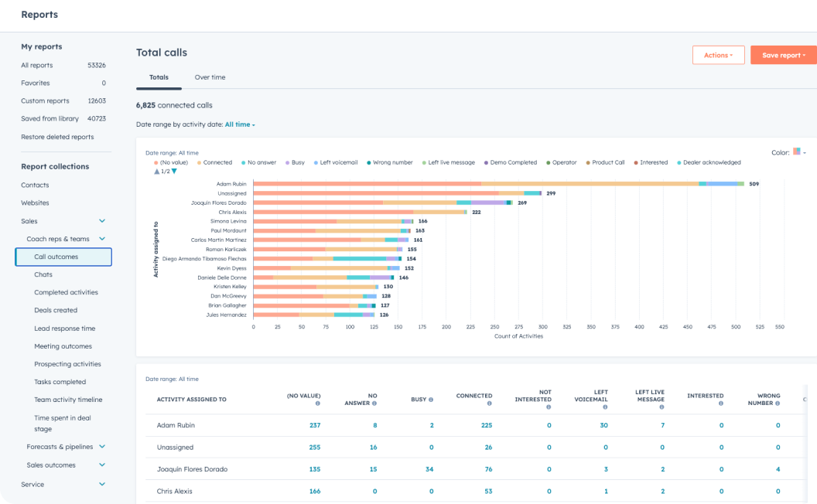Switch to the Over time tab
817x504 pixels.
(x=210, y=77)
